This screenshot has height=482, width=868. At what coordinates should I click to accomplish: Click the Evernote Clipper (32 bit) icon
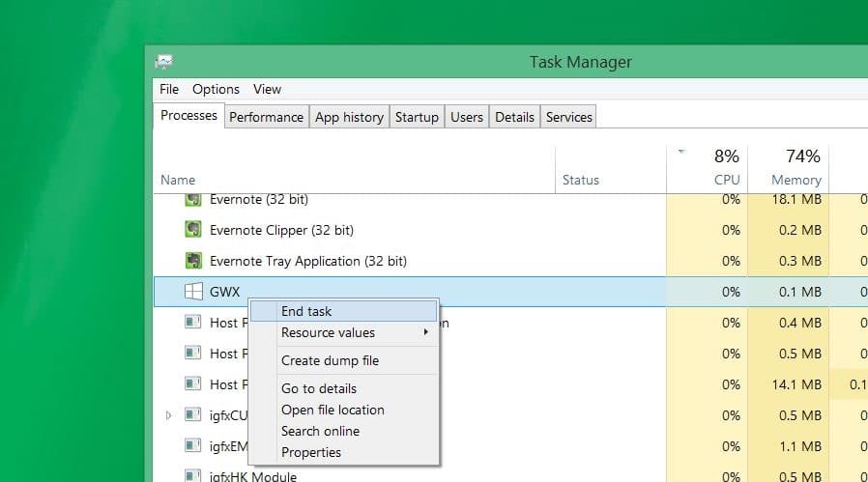(193, 229)
